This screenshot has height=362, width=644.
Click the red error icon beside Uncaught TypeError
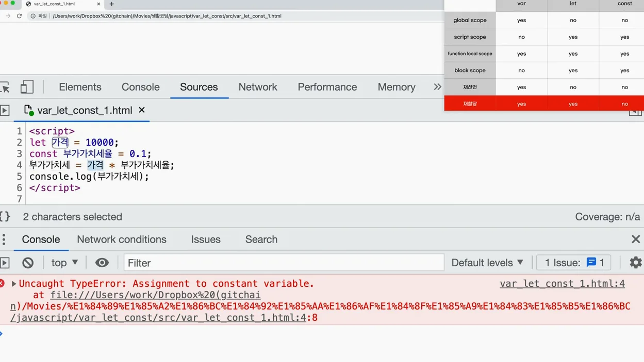pyautogui.click(x=3, y=283)
